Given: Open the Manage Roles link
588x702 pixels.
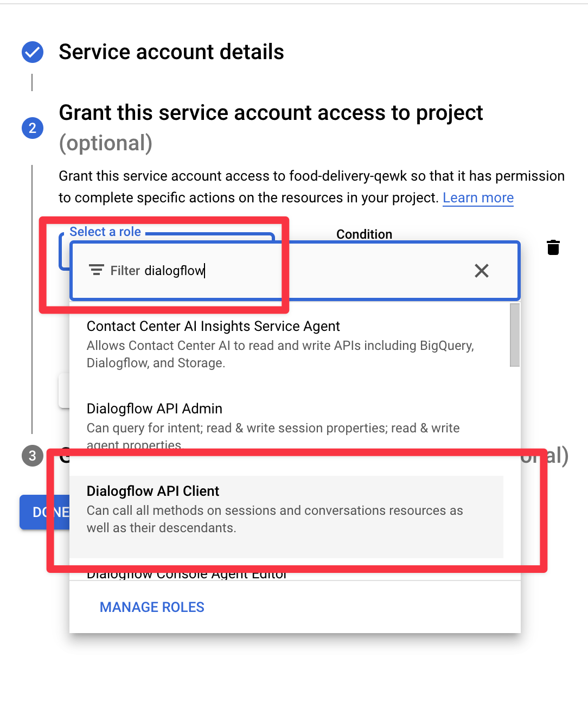Looking at the screenshot, I should 152,607.
